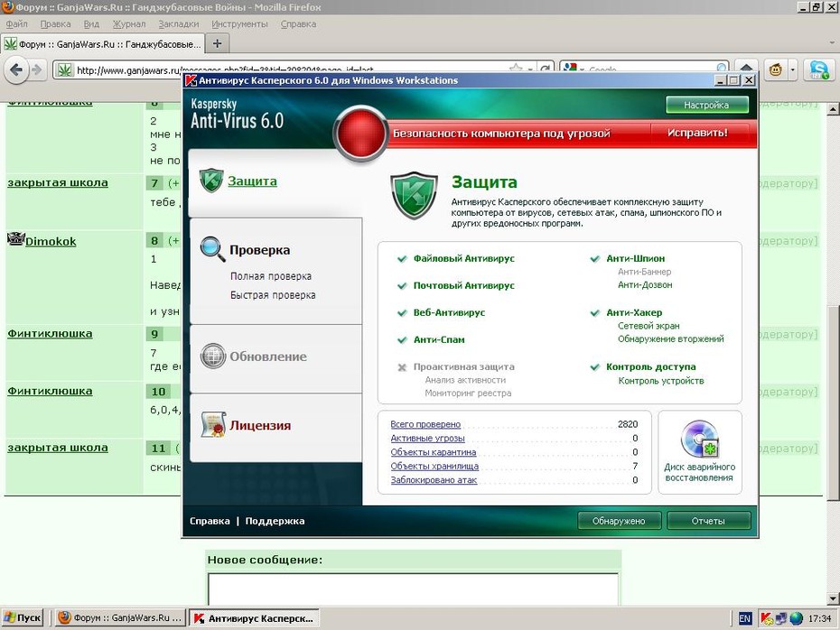Open Закладки menu in Firefox
Viewport: 840px width, 630px height.
click(179, 24)
